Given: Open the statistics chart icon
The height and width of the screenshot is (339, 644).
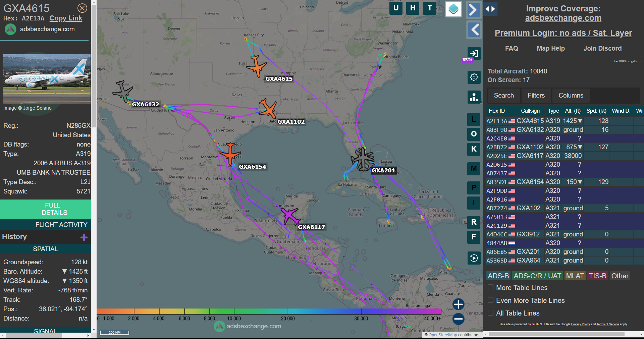Looking at the screenshot, I should tap(474, 97).
